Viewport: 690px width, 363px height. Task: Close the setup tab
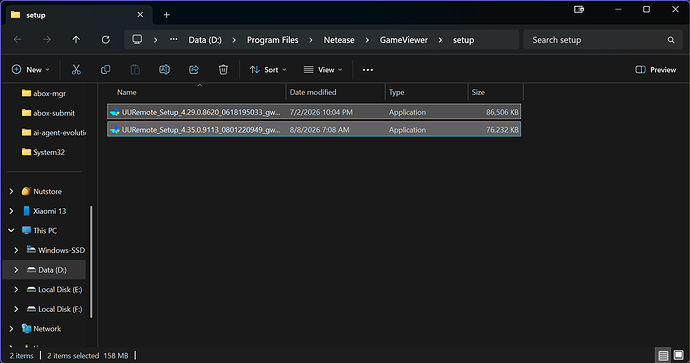(x=140, y=15)
